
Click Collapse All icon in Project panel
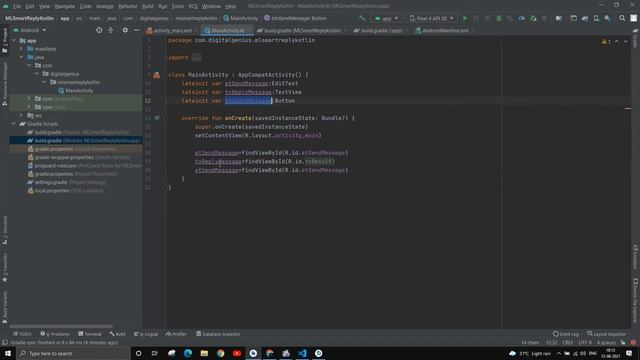pos(111,30)
